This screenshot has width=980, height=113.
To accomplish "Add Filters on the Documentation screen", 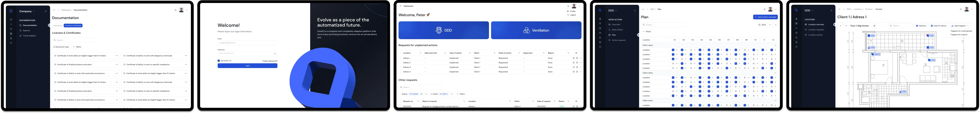I will coord(77,47).
